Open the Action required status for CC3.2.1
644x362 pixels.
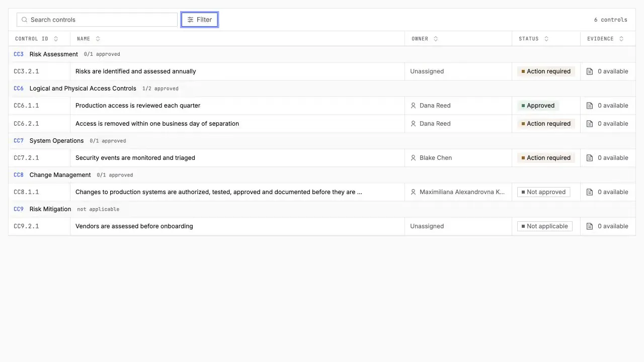[x=546, y=71]
